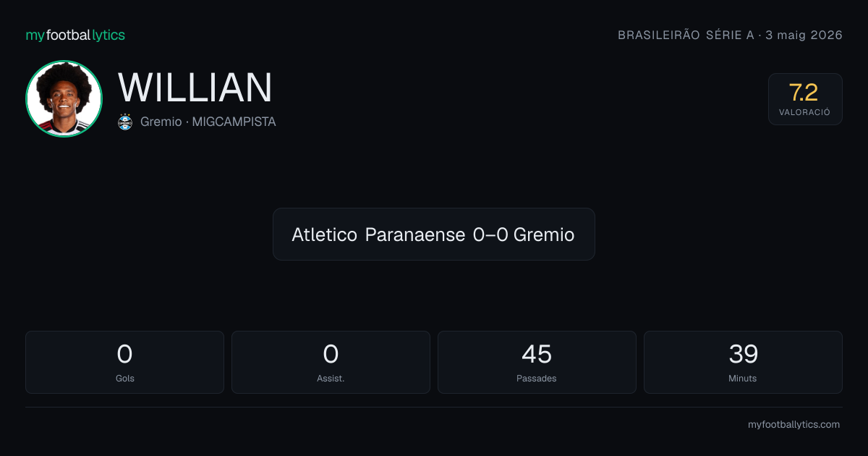868x456 pixels.
Task: Click the 3 maig 2026 match date
Action: tap(804, 35)
